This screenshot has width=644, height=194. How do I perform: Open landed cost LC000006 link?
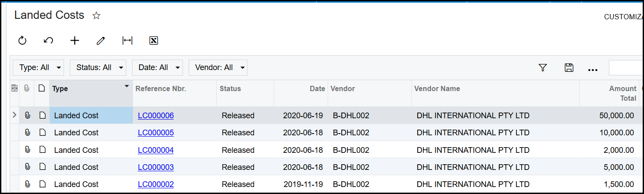(x=156, y=116)
